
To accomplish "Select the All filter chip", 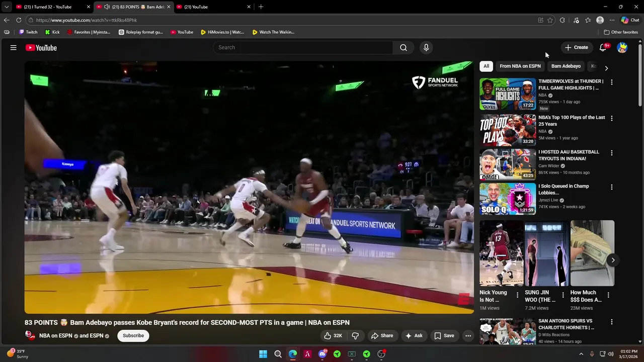I will (486, 66).
